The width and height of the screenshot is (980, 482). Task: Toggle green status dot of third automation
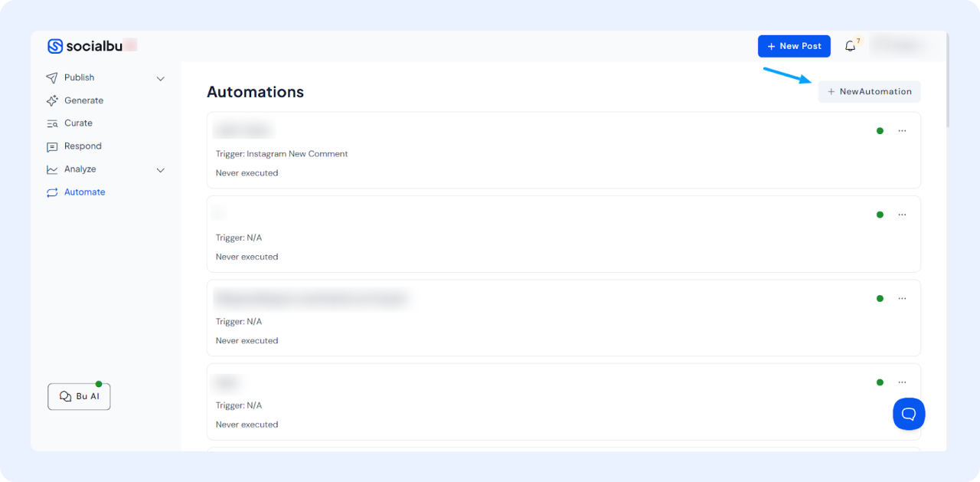pos(880,298)
